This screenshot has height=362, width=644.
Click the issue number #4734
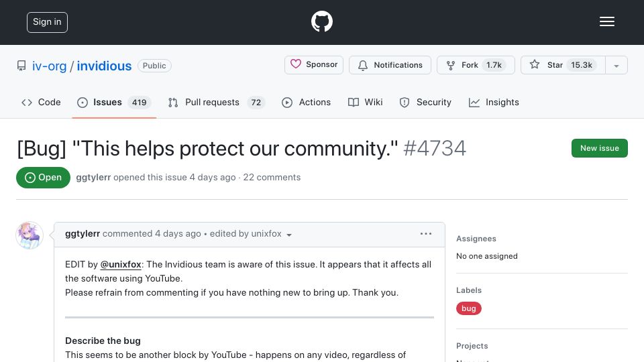(x=435, y=148)
